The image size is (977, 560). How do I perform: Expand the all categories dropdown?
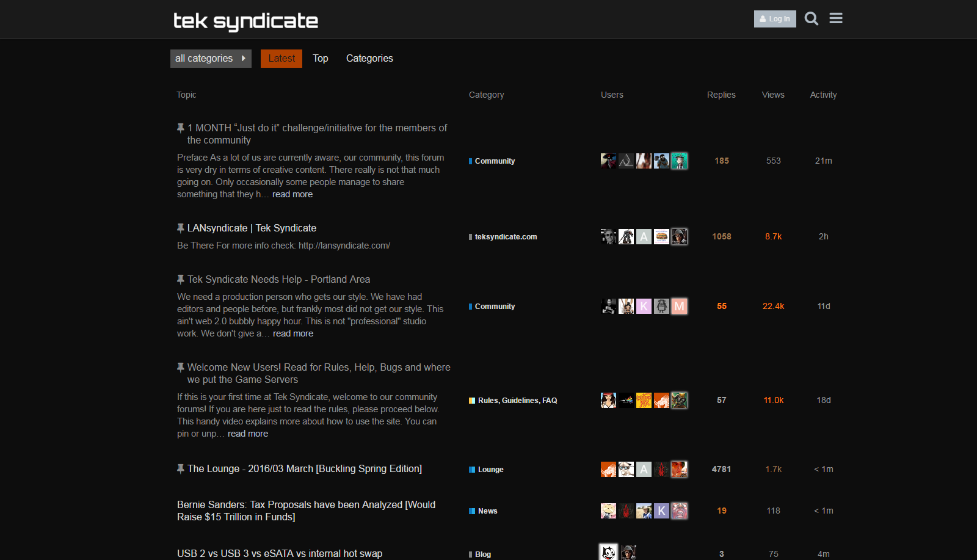211,59
